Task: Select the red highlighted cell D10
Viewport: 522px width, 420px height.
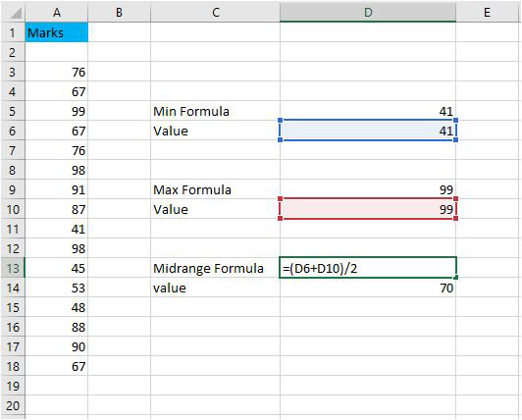Action: pos(368,209)
